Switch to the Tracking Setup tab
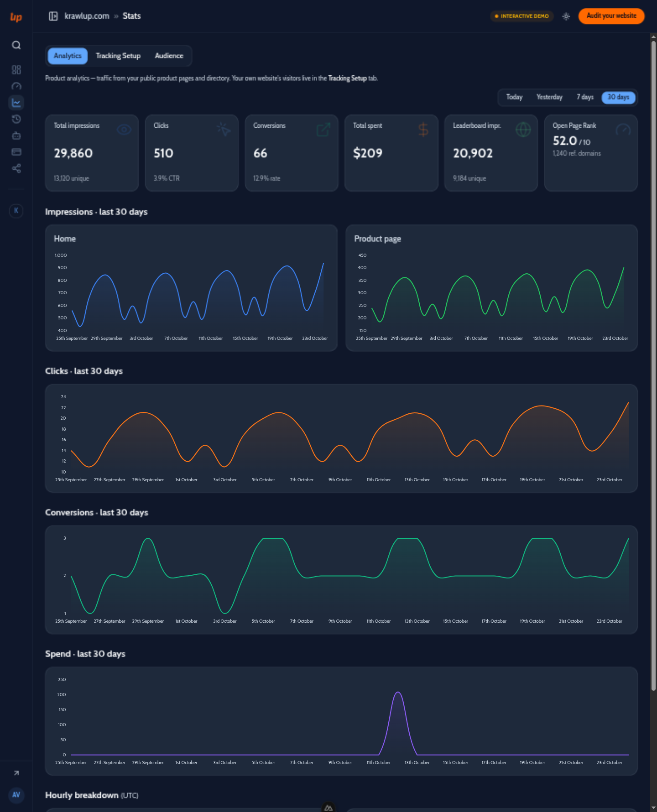The height and width of the screenshot is (812, 657). click(x=118, y=56)
